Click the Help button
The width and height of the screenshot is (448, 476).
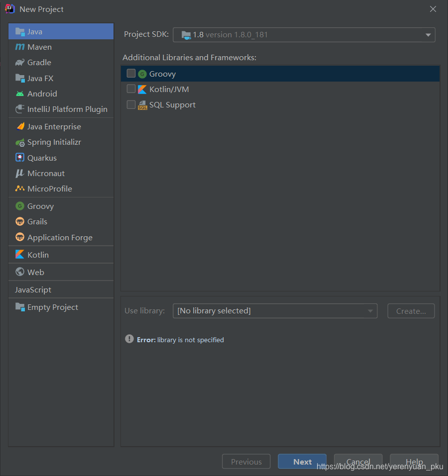pos(414,462)
